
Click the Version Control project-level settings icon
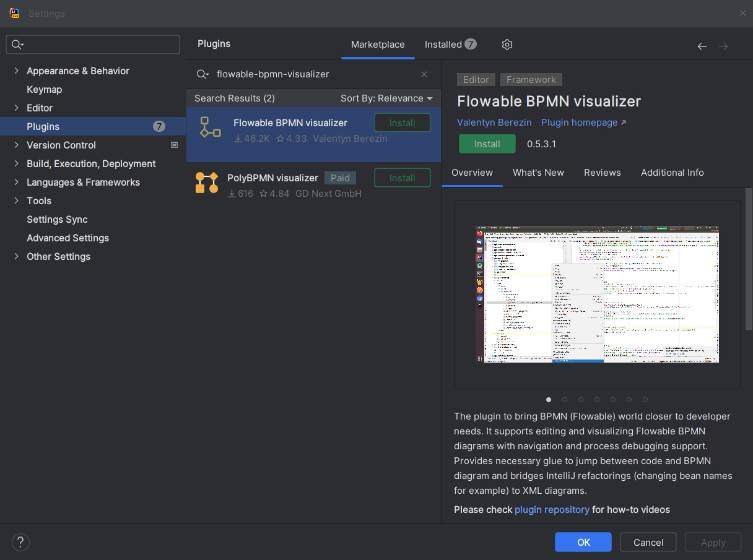[174, 145]
